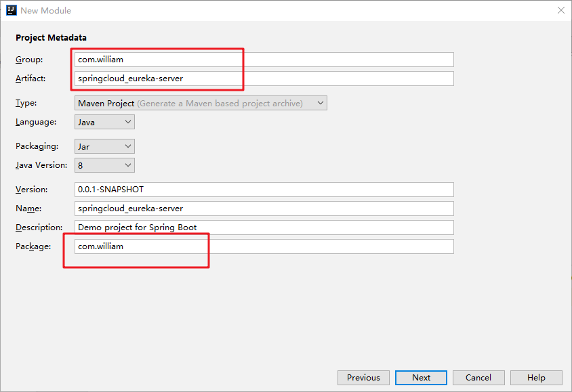Open the Java Version dropdown
This screenshot has width=572, height=392.
click(x=104, y=165)
